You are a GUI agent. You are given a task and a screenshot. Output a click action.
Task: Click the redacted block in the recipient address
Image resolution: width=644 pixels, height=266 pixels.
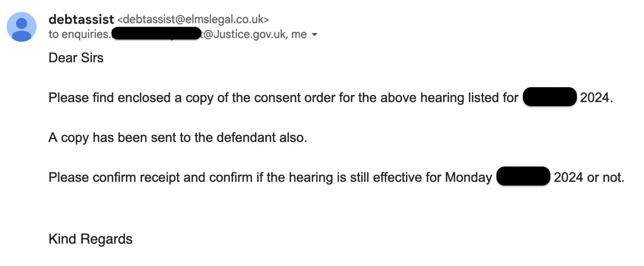click(x=156, y=33)
